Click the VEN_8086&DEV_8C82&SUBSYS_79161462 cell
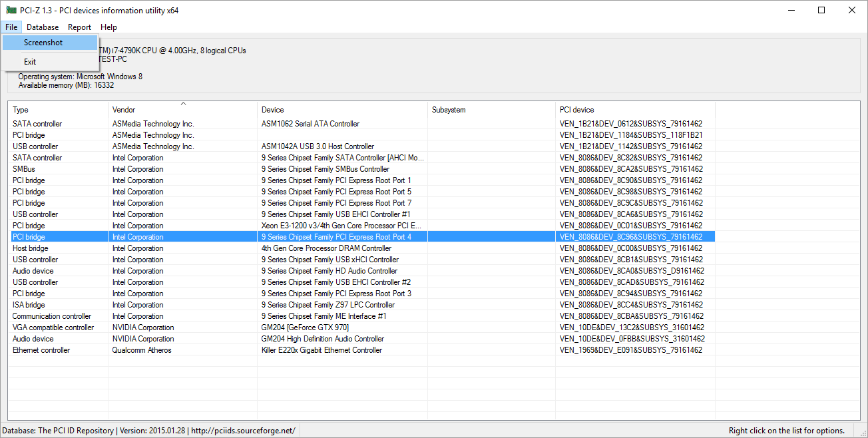The image size is (868, 438). pyautogui.click(x=631, y=158)
